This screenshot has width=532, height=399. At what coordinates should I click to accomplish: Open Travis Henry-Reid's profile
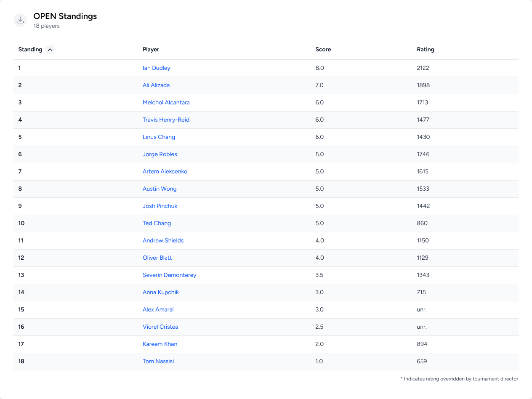166,120
